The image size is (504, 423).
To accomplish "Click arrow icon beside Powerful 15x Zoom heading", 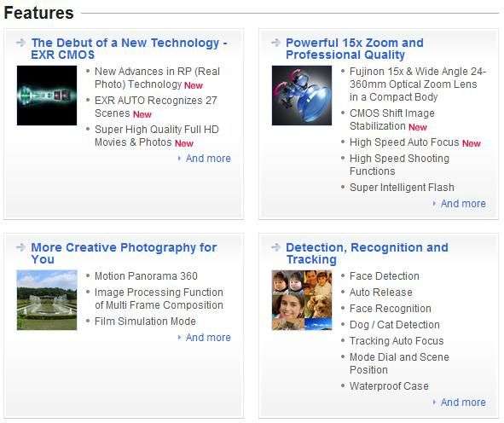I will [275, 43].
